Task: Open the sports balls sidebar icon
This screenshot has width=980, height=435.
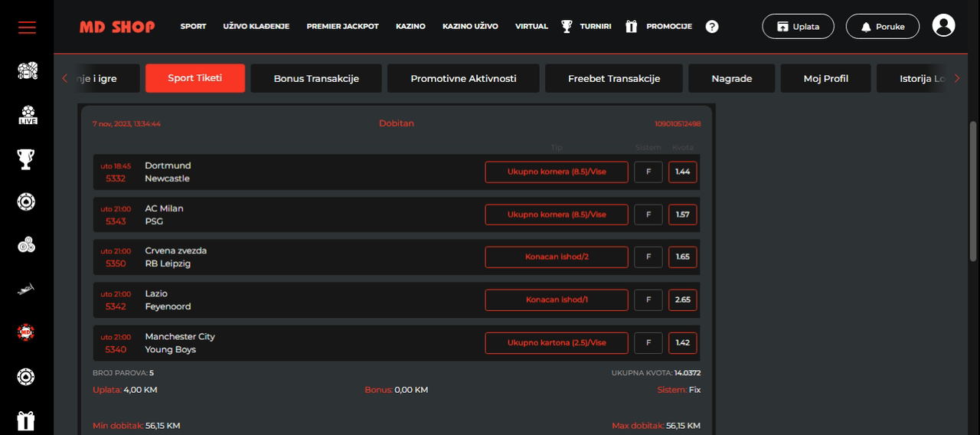Action: pos(27,71)
